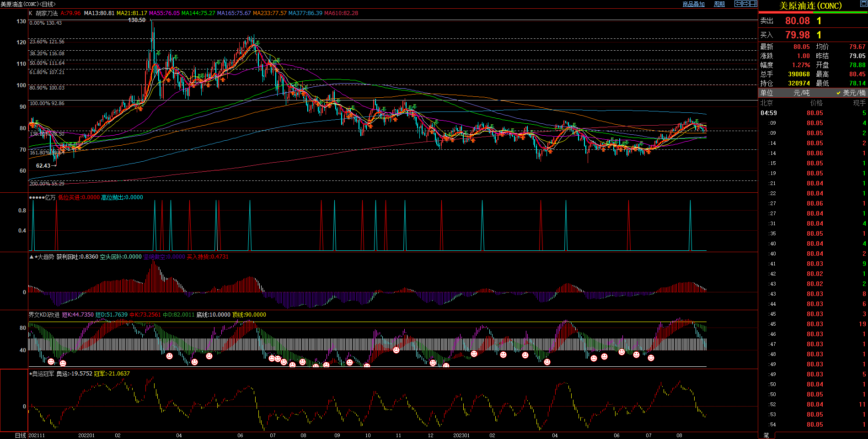Open the 周期 period dropdown
868x439 pixels.
[x=719, y=4]
